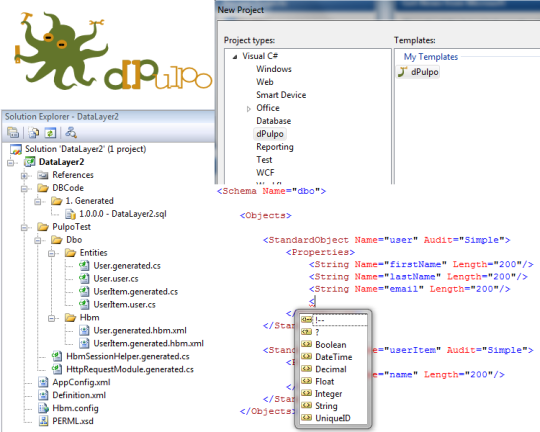Open Definition.xml in Solution Explorer
Viewport: 540px width, 432px height.
79,395
